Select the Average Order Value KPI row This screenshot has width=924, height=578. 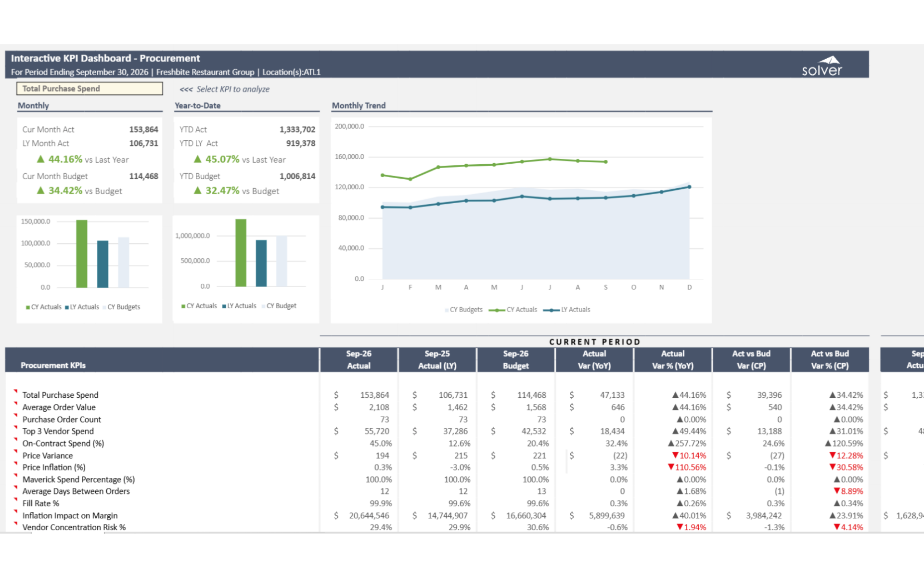coord(59,407)
